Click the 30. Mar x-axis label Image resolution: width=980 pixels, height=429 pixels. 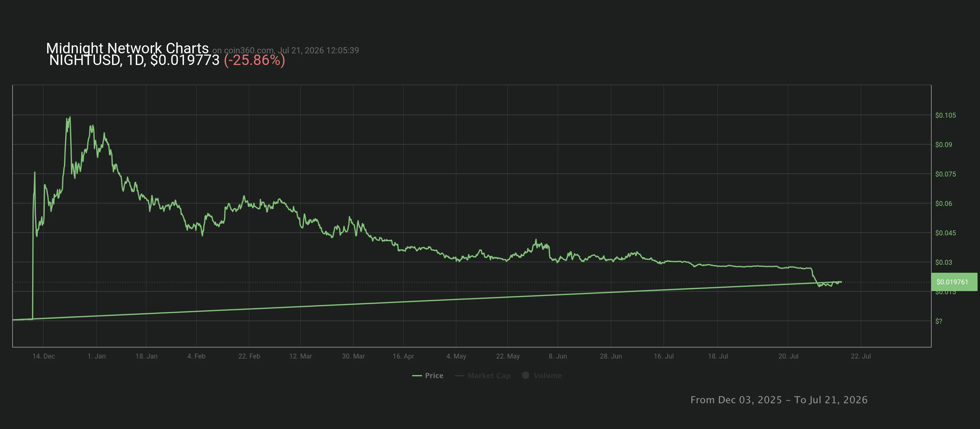coord(353,356)
